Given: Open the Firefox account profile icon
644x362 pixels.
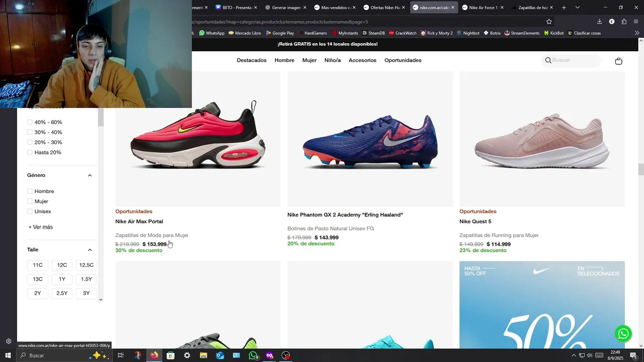Looking at the screenshot, I should pyautogui.click(x=612, y=22).
